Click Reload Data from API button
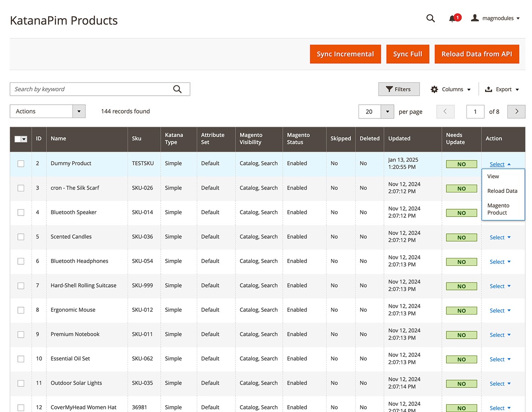Screen dimensions: 532x412 click(477, 54)
